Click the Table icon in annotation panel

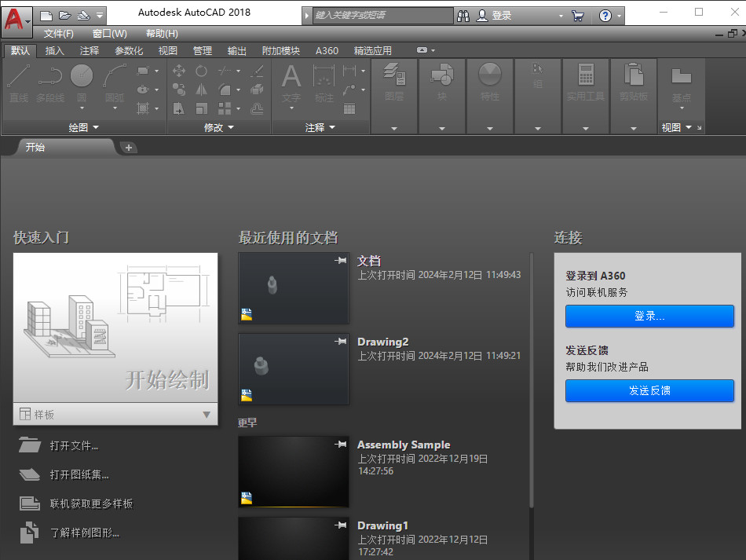coord(349,109)
